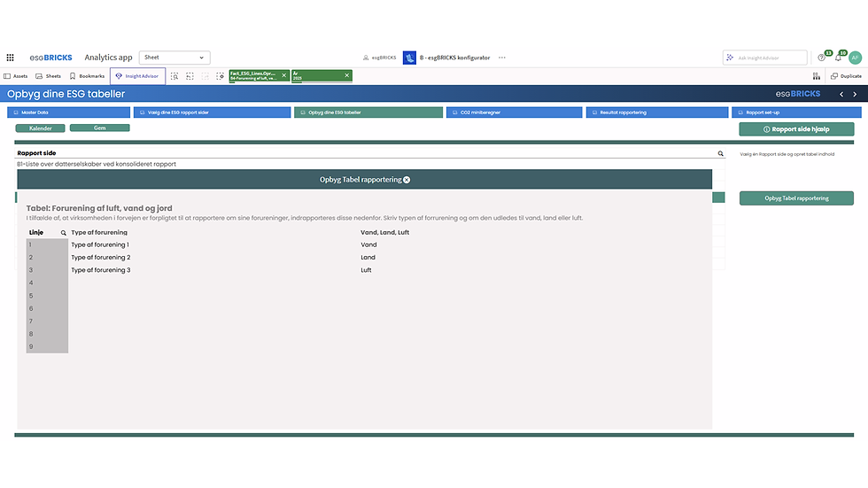
Task: Open the Sheets panel
Action: click(48, 76)
